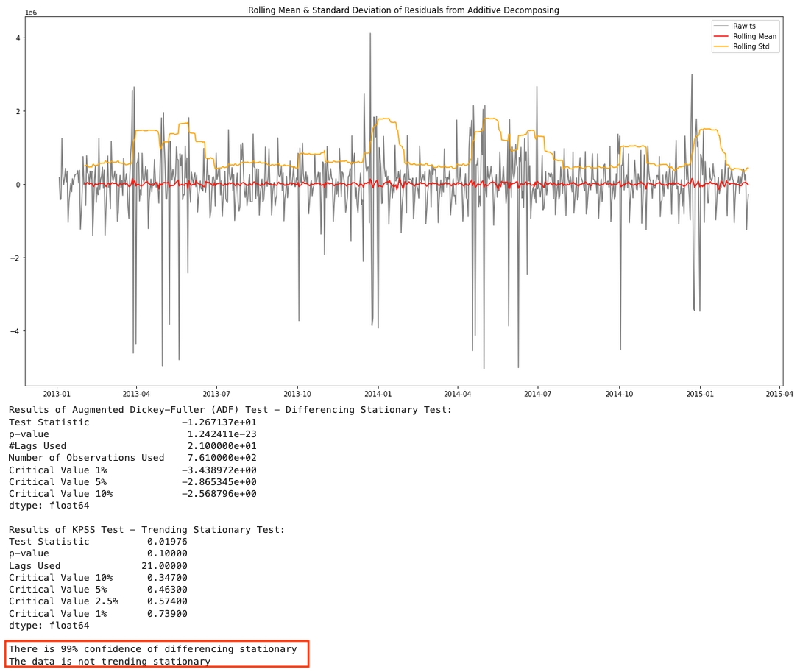Click the chart title about residuals

click(x=403, y=10)
